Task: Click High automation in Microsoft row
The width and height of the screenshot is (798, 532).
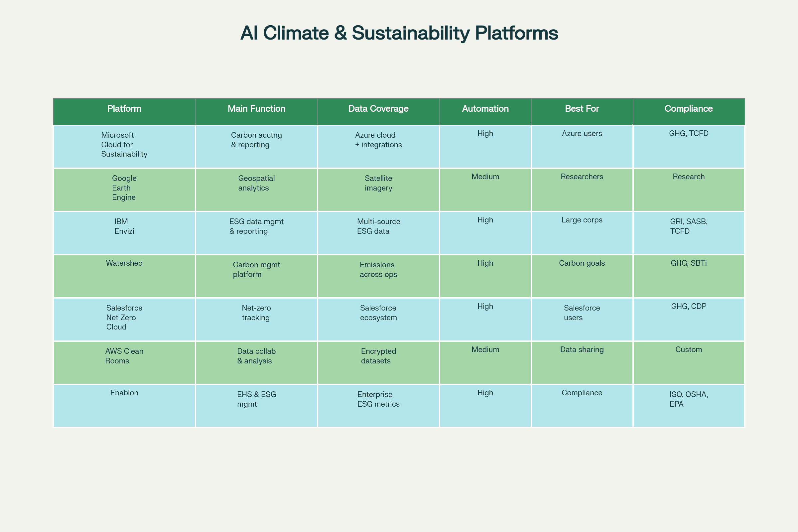Action: (485, 147)
